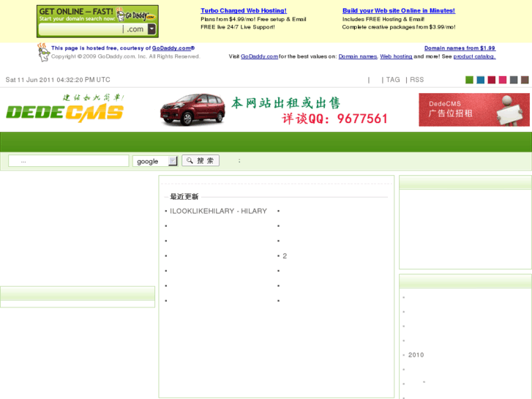
Task: Click the Go Daddy logo in ad
Action: point(136,15)
